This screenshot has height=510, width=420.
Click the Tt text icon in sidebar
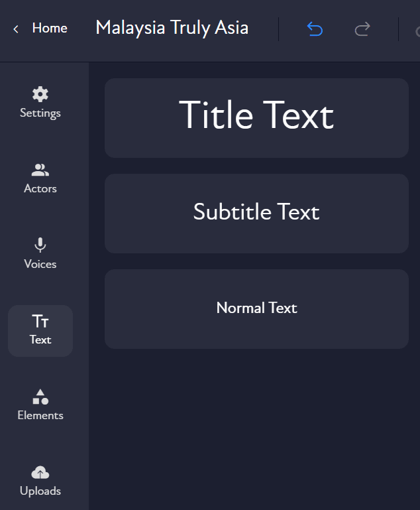(x=40, y=322)
